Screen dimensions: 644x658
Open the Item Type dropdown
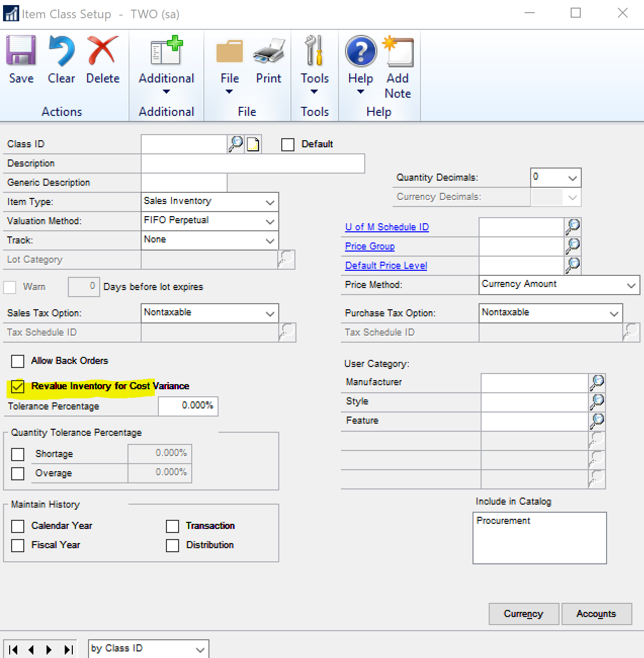tap(210, 202)
